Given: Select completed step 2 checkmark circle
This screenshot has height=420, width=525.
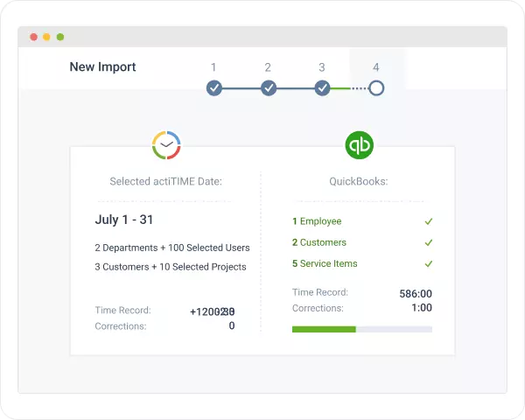Looking at the screenshot, I should (x=269, y=88).
